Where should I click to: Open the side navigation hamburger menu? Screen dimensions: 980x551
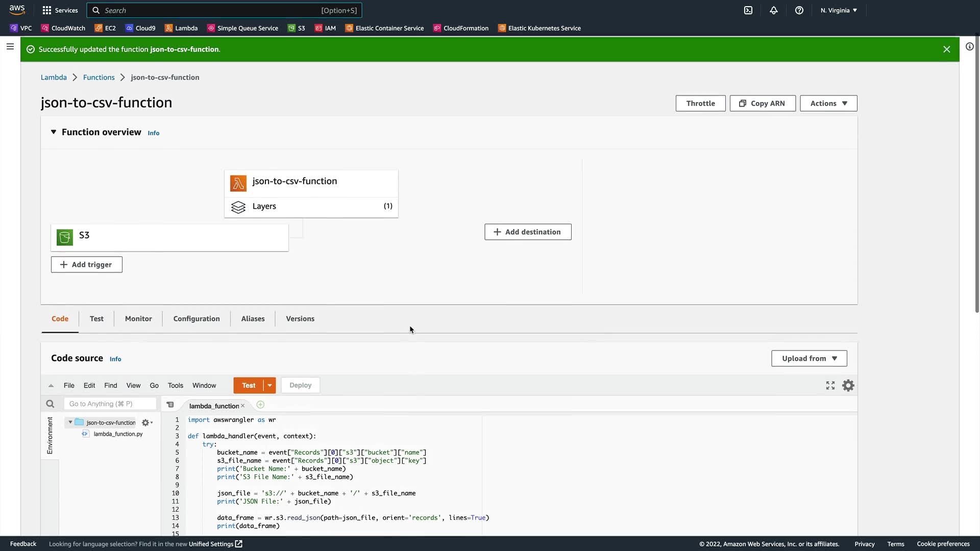point(10,46)
